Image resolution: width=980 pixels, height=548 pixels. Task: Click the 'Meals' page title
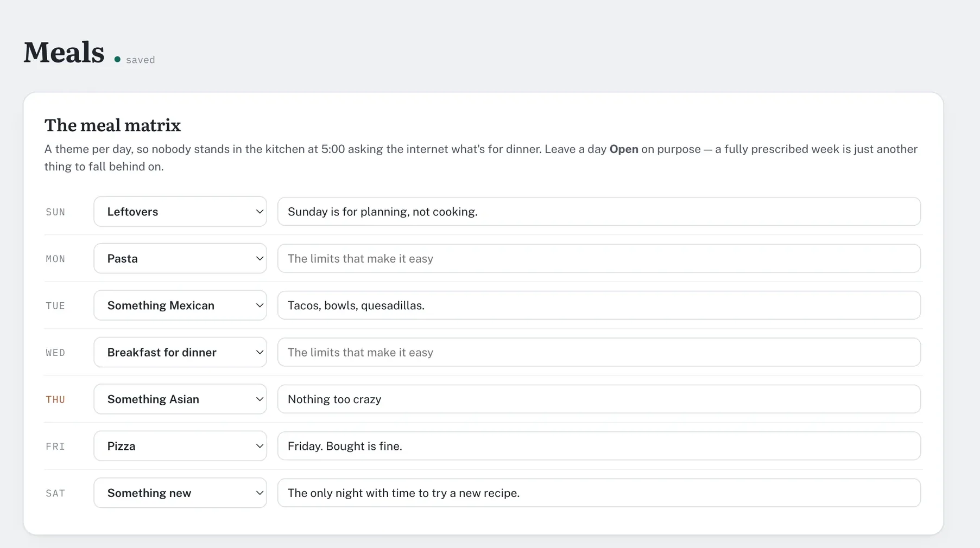64,53
